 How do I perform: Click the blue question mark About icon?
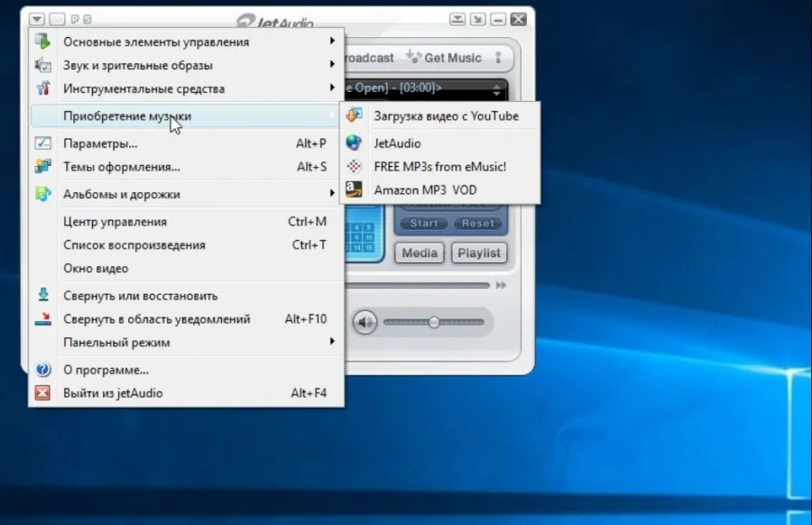click(43, 369)
